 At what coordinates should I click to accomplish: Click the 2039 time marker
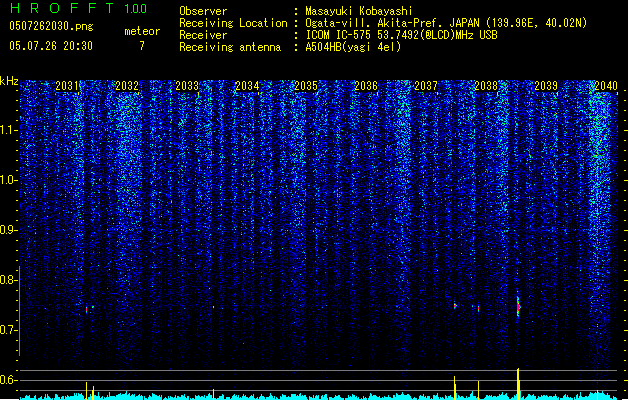(546, 85)
